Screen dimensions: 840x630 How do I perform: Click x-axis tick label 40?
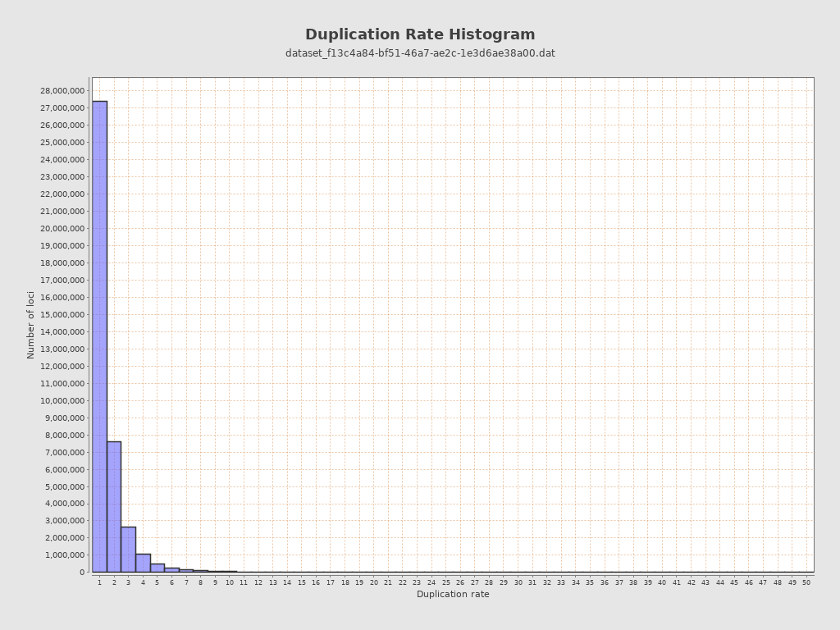coord(662,582)
